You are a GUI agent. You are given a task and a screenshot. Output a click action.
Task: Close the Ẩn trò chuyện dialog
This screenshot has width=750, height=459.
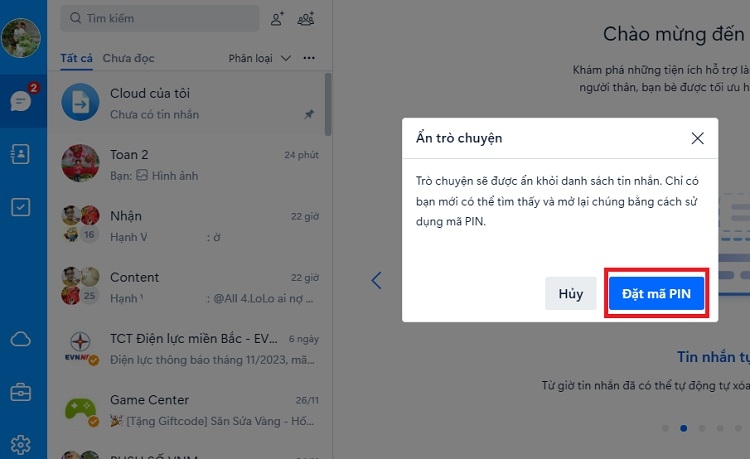(697, 138)
